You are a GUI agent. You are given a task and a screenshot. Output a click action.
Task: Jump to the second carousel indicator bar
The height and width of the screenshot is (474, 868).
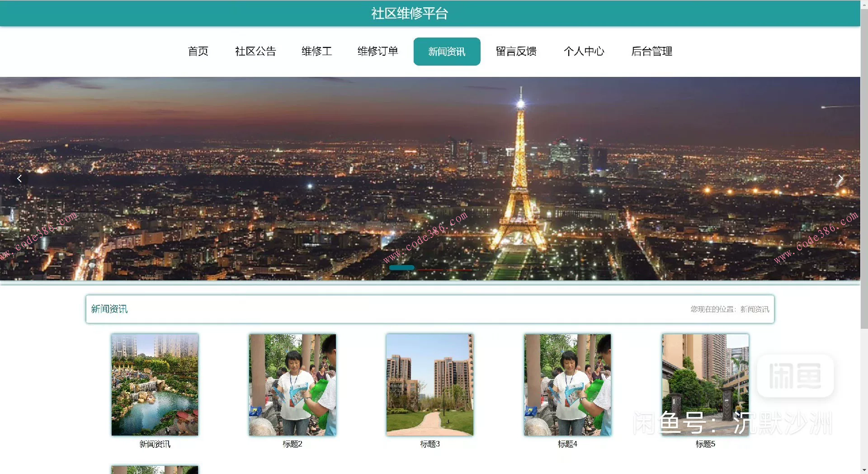(430, 270)
